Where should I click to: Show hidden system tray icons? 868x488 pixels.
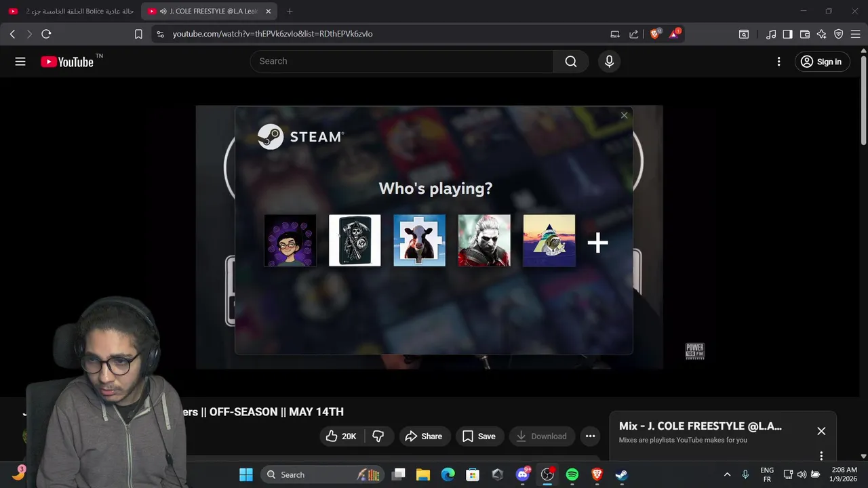coord(727,474)
